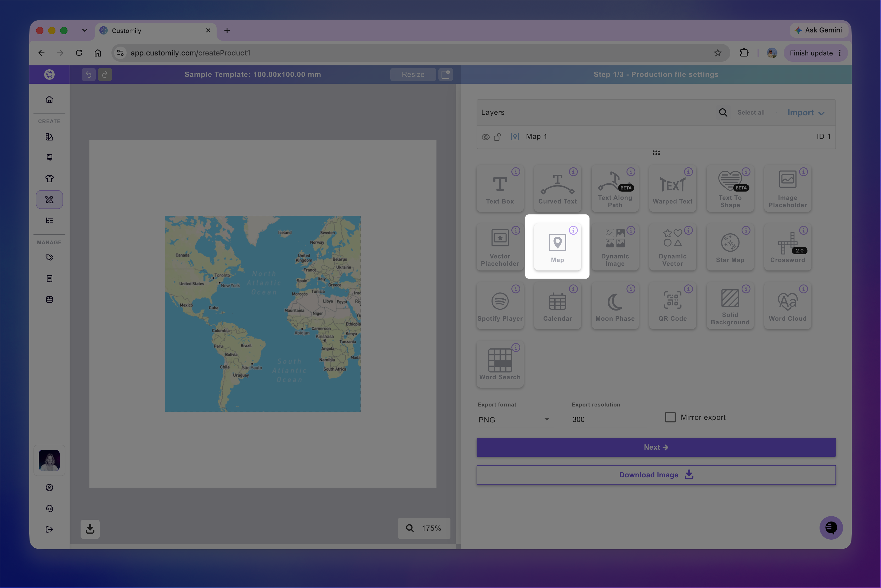Open the chat support bubble

point(831,528)
